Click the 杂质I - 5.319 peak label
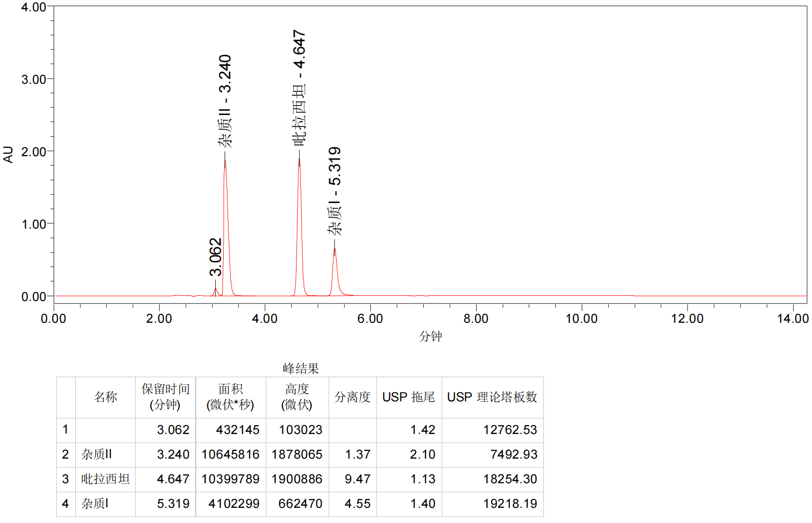Viewport: 812px width, 523px height. pyautogui.click(x=335, y=191)
